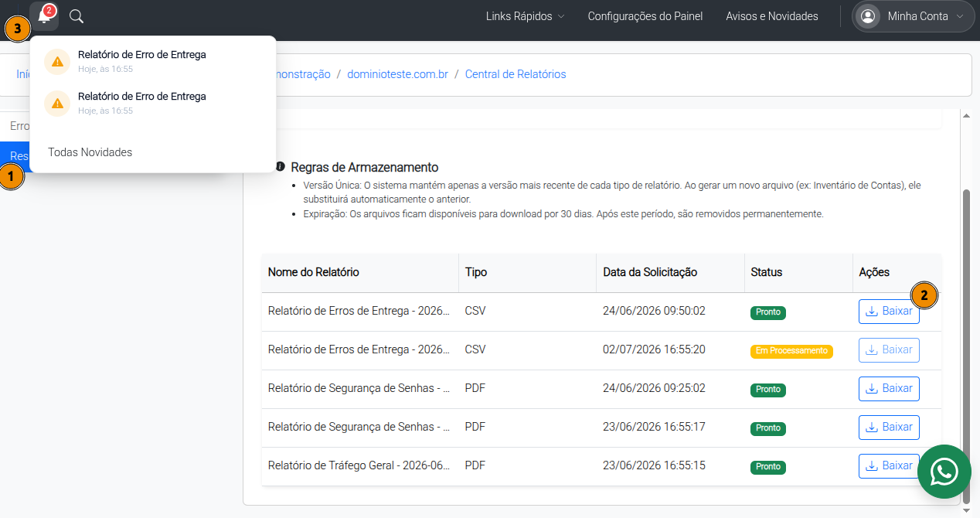The image size is (980, 518).
Task: Click the scrollbar down arrow
Action: coord(966,510)
